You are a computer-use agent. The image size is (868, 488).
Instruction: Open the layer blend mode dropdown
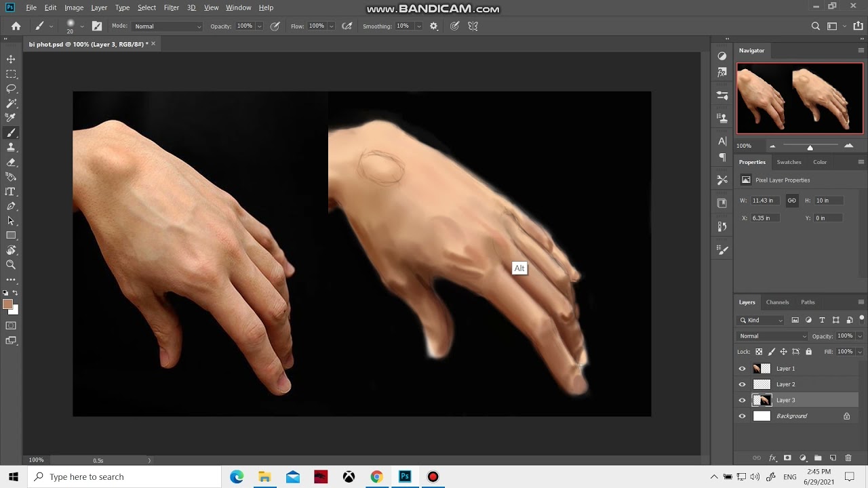pos(772,336)
